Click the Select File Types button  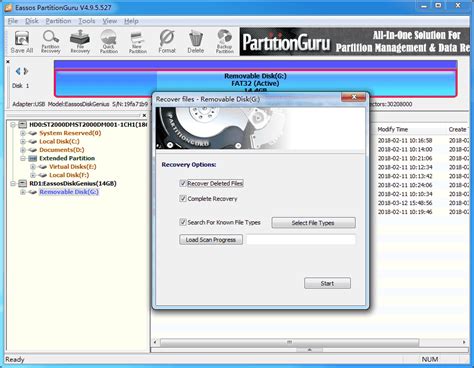click(313, 223)
